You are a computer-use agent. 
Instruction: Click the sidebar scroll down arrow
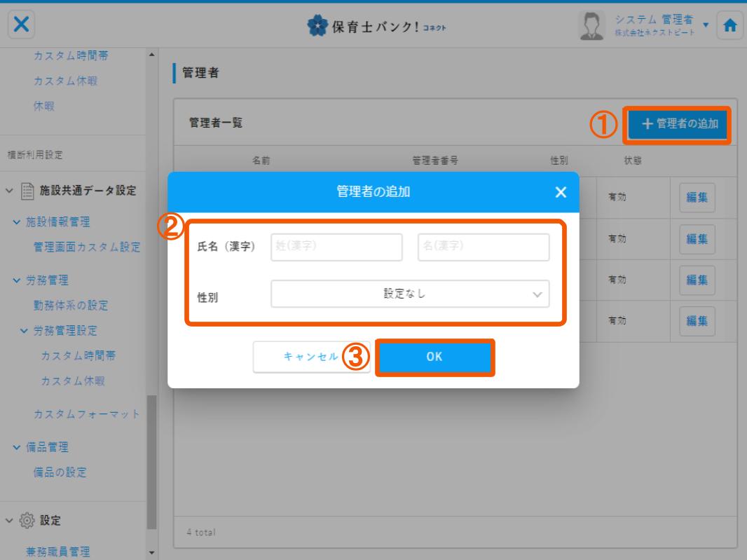pos(153,554)
